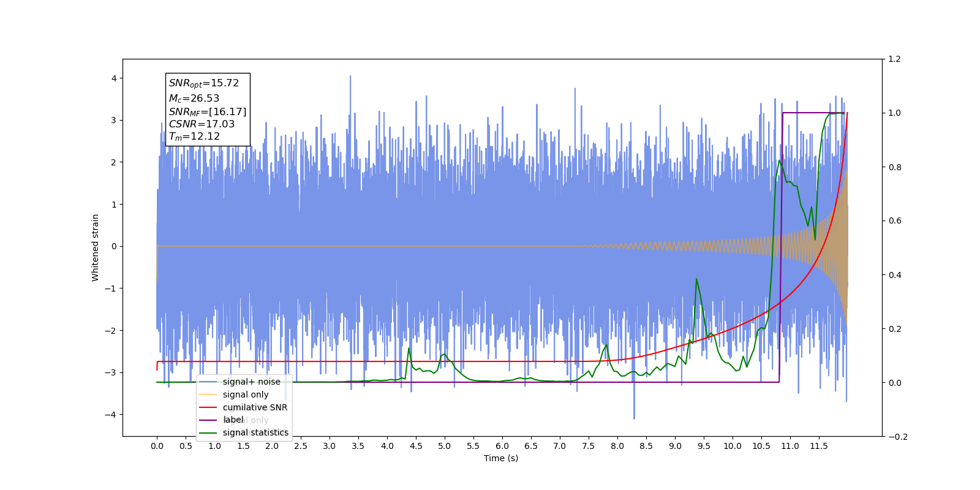
Task: Click the x-axis tick label 10.0
Action: pos(733,446)
